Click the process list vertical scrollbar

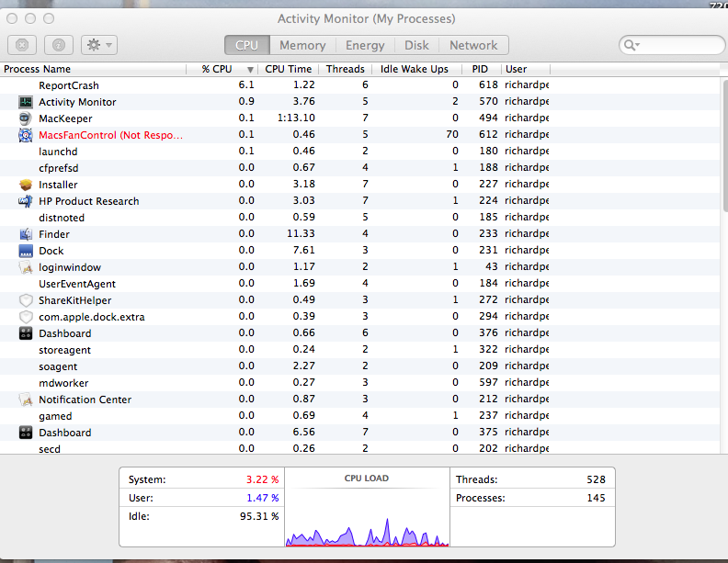pyautogui.click(x=724, y=145)
